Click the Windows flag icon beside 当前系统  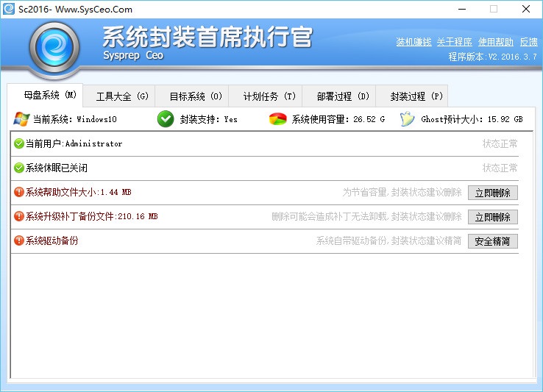coord(21,119)
